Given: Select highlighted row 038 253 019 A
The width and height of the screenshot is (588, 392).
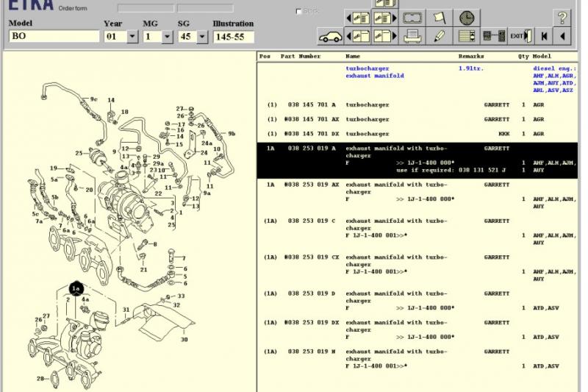Looking at the screenshot, I should pos(417,160).
